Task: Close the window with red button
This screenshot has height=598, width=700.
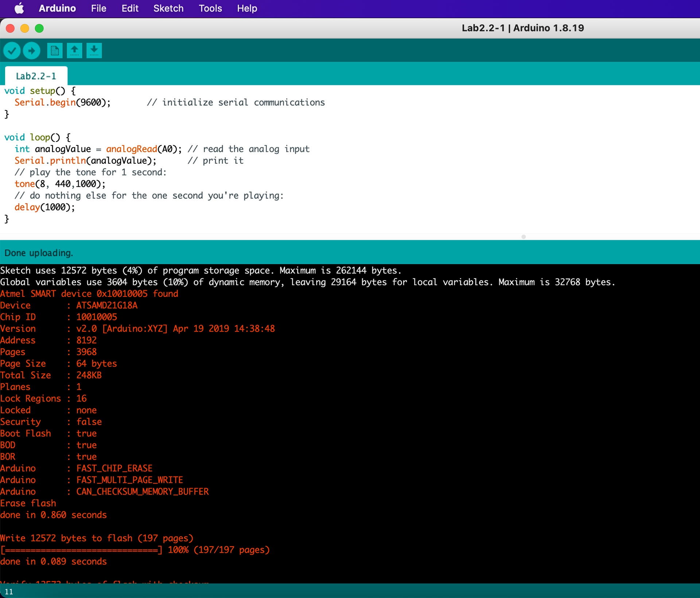Action: (x=10, y=28)
